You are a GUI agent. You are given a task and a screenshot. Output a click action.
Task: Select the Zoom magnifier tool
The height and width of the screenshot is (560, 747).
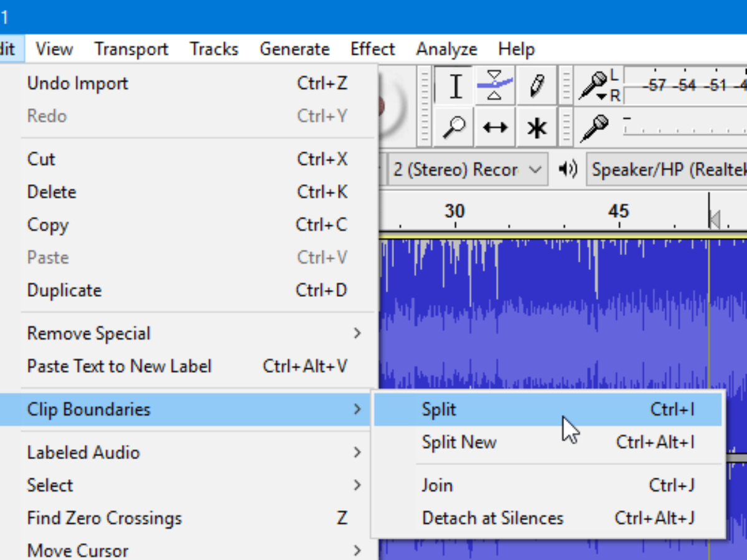454,127
